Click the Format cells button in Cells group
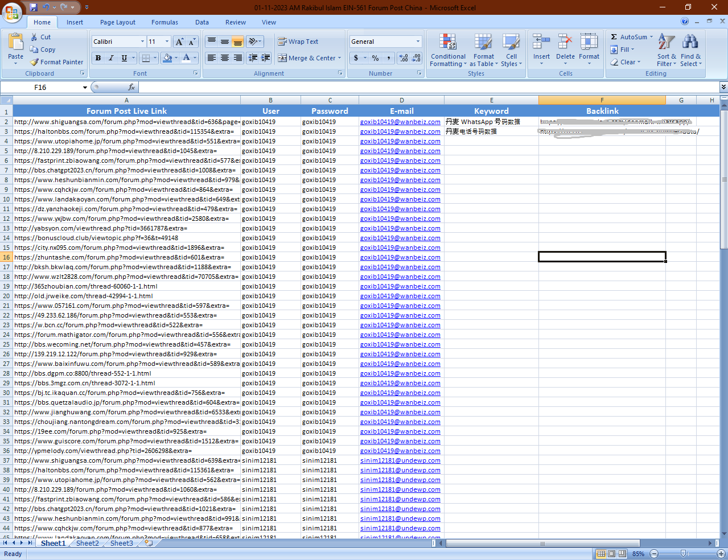The image size is (728, 560). pyautogui.click(x=589, y=49)
